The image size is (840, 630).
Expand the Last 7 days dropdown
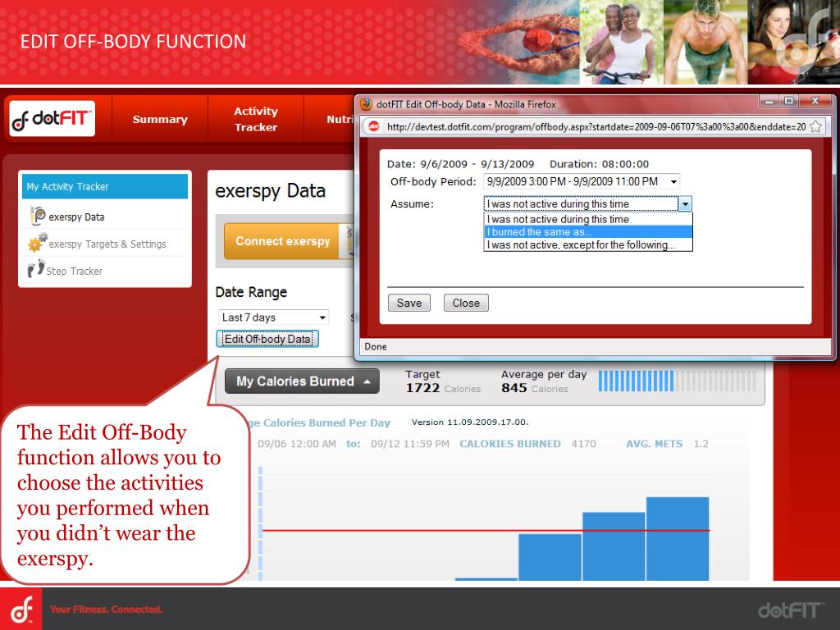pyautogui.click(x=273, y=317)
